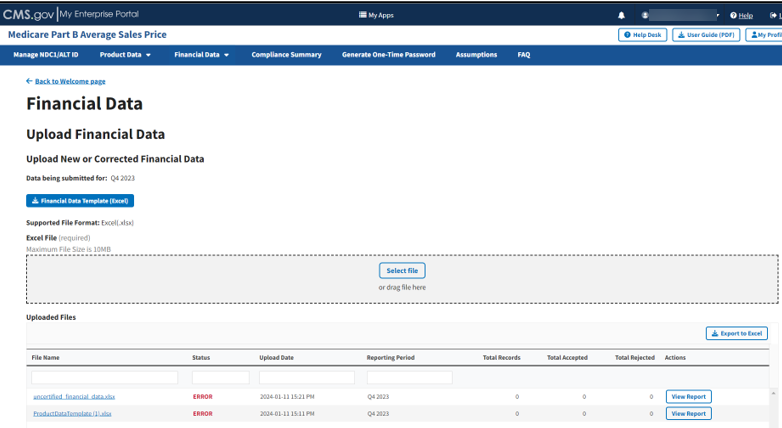
Task: Expand the Product Data dropdown menu
Action: (125, 55)
